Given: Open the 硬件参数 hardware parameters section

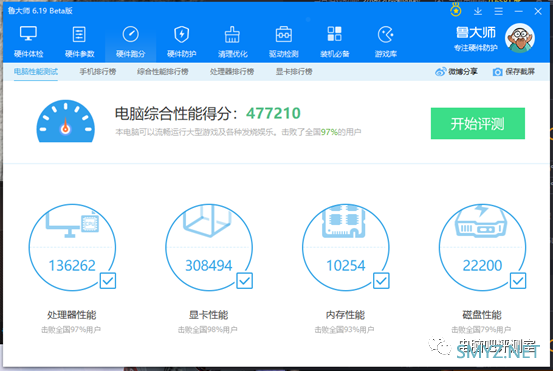Looking at the screenshot, I should click(x=79, y=42).
